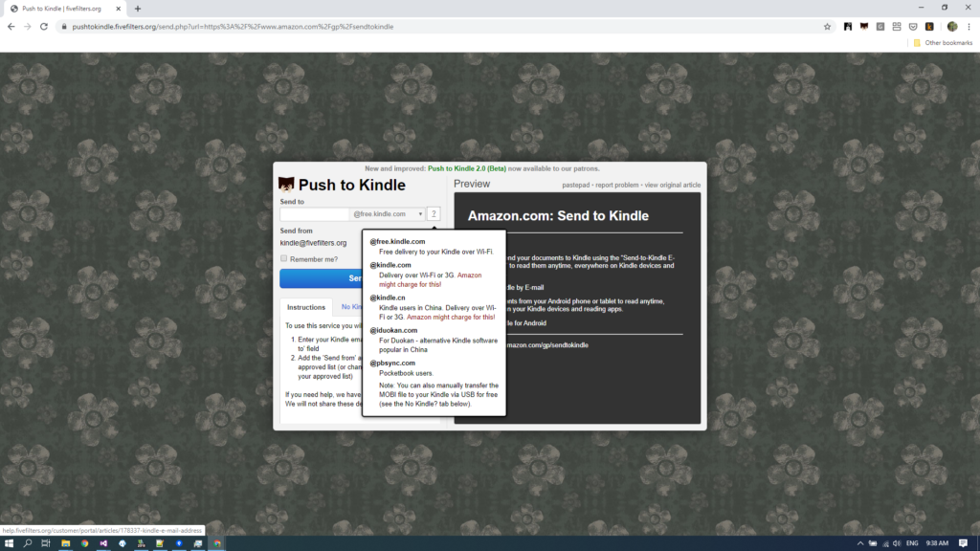Screen dimensions: 980x551
Task: Click the Pocket extension icon
Action: click(x=913, y=27)
